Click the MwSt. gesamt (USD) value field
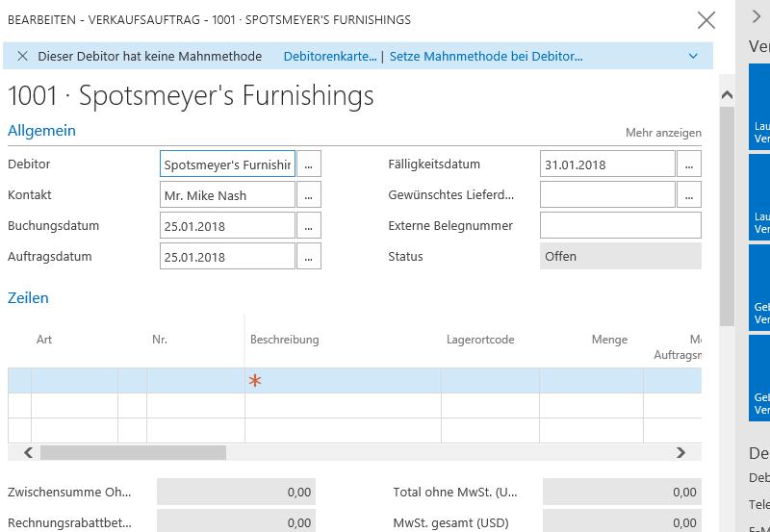 [622, 521]
